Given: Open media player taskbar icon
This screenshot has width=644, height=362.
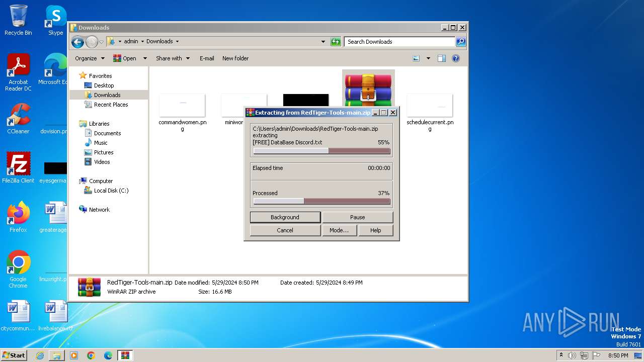Looking at the screenshot, I should (x=74, y=355).
